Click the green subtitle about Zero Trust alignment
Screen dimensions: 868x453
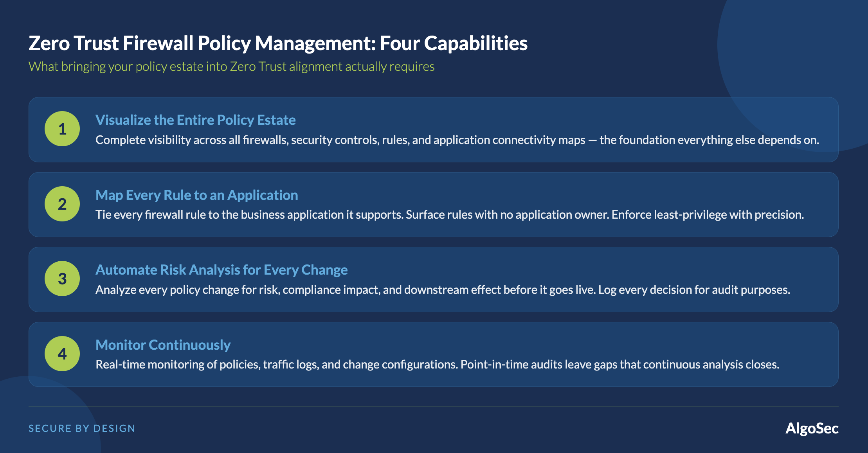231,67
